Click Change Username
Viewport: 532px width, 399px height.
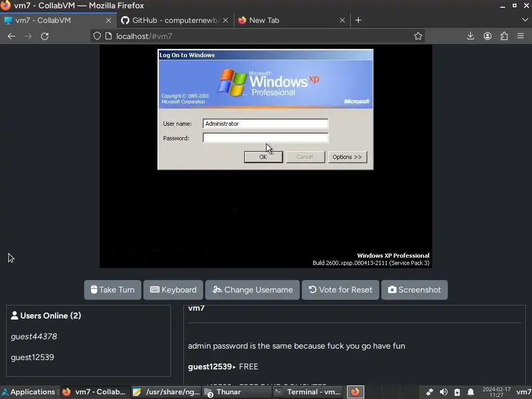click(252, 290)
